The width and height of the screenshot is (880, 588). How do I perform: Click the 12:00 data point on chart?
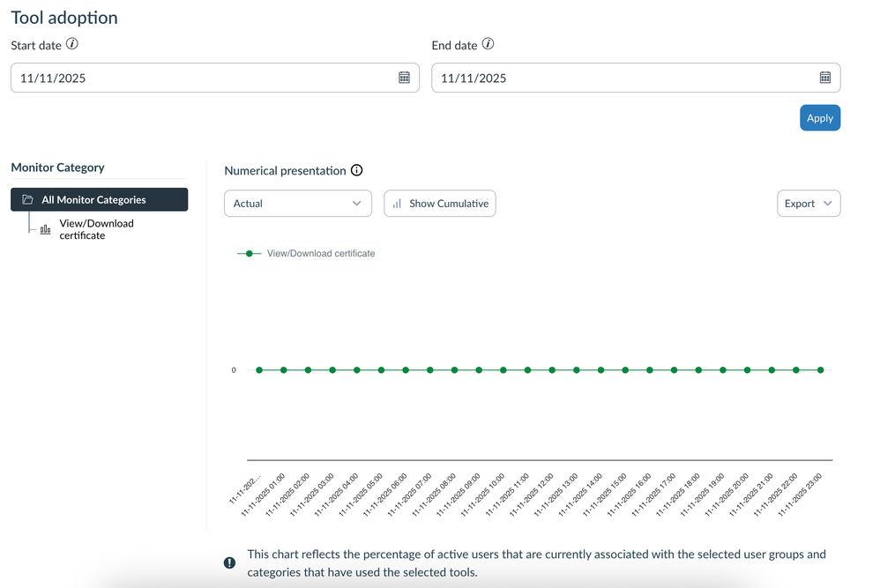coord(552,370)
